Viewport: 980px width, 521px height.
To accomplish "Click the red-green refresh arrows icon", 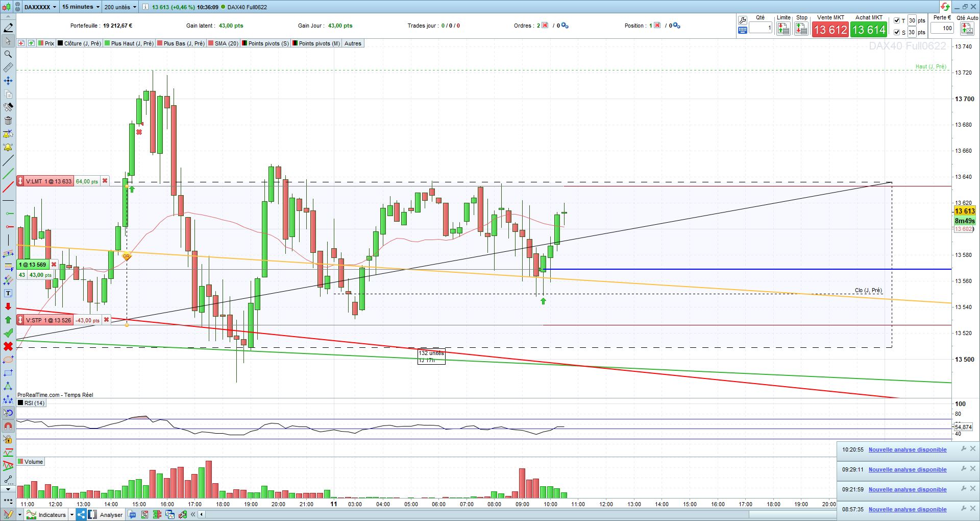I will (945, 7).
